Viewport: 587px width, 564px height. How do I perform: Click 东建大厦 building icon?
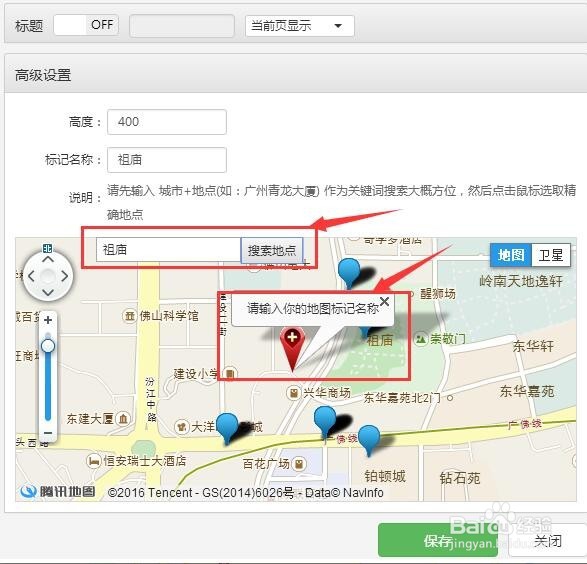click(x=123, y=419)
